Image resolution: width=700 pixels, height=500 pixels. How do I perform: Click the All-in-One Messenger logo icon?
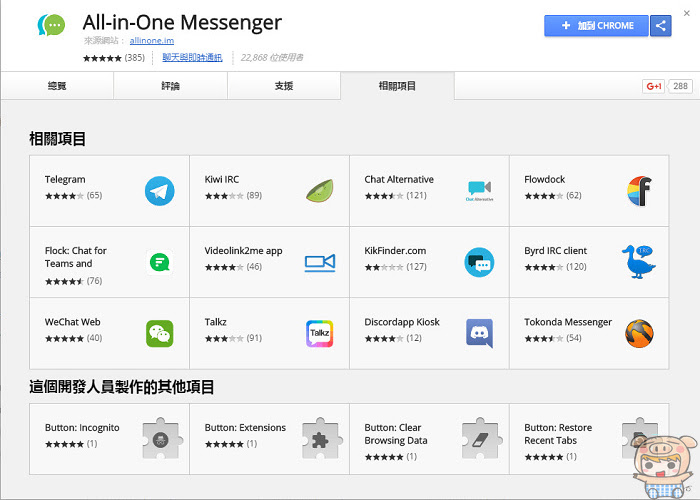pos(51,25)
